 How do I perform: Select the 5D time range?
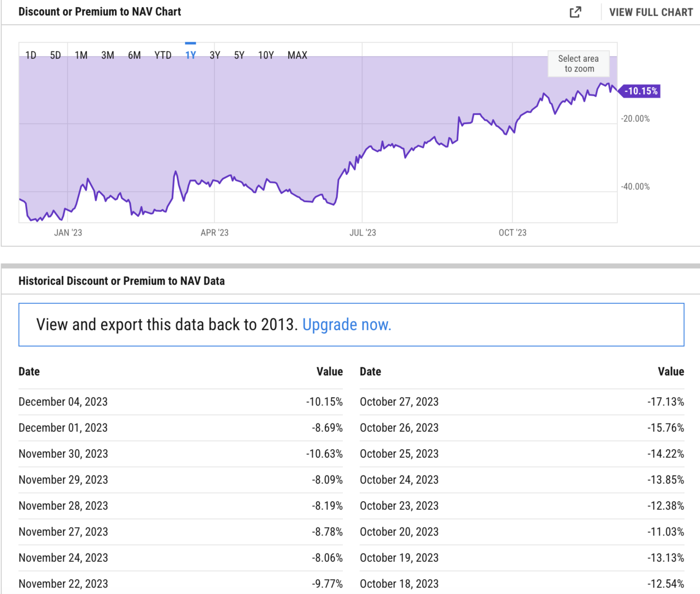tap(55, 55)
